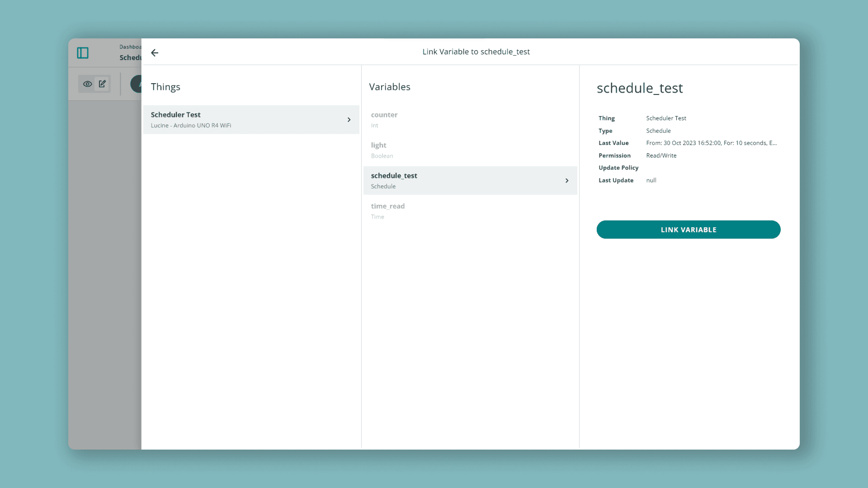Click the truncated Last Value text

coord(711,143)
